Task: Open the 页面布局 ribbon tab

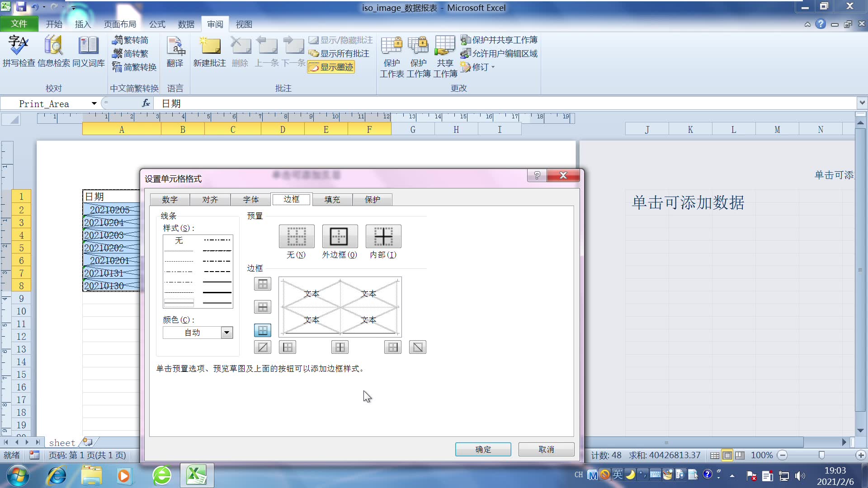Action: [120, 24]
